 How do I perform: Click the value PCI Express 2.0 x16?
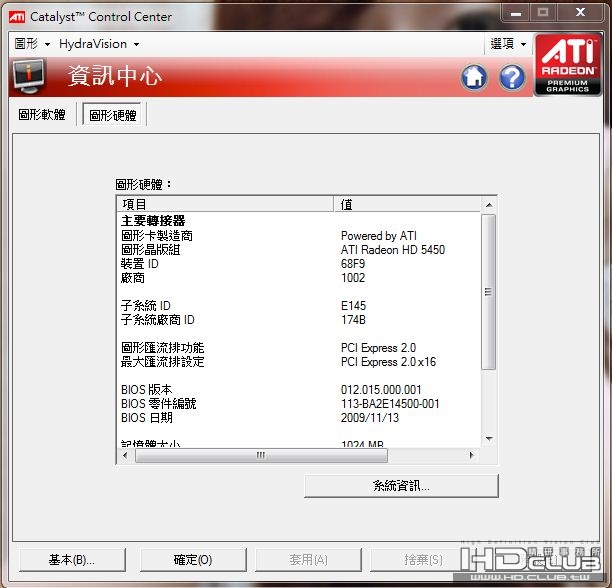click(388, 362)
